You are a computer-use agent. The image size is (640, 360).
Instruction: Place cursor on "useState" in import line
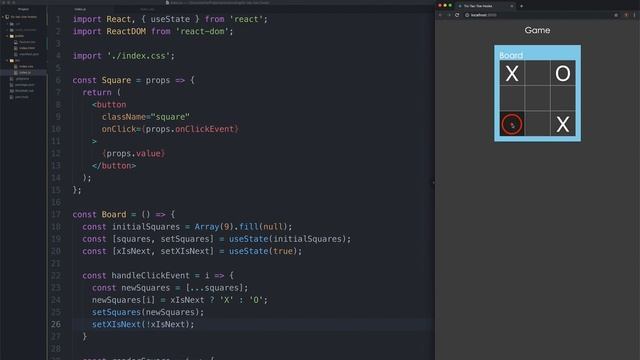pyautogui.click(x=170, y=19)
